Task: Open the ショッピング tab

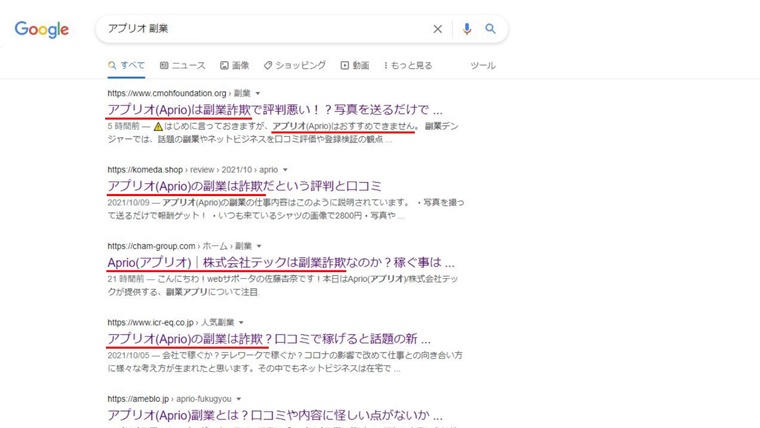Action: point(295,65)
